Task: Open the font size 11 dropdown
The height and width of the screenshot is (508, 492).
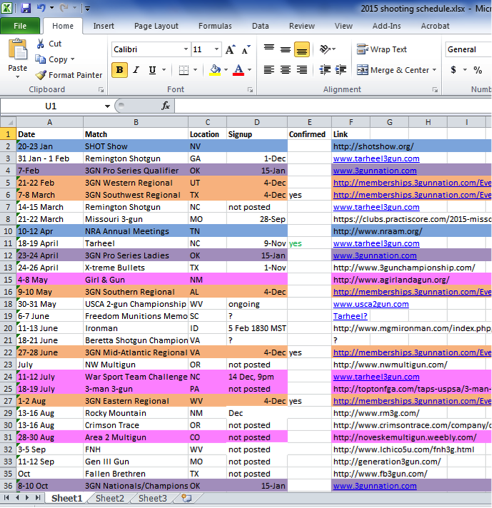Action: 216,49
